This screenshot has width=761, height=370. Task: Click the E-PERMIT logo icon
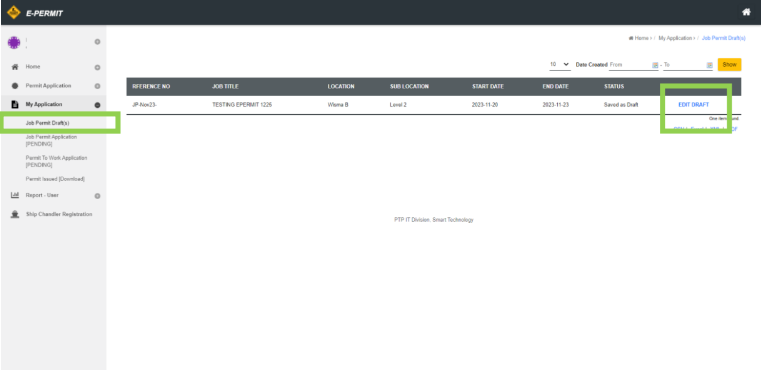(x=14, y=13)
